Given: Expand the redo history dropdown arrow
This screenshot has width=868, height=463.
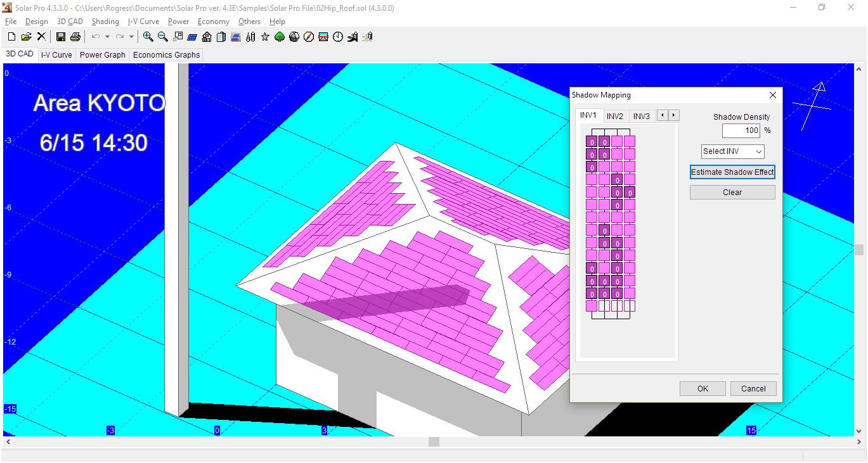Looking at the screenshot, I should (x=131, y=37).
